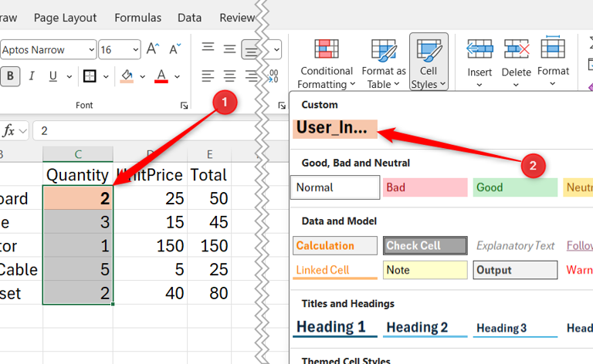Screen dimensions: 593x364
Task: Expand the Aptos Narrow font dropdown
Action: 91,50
